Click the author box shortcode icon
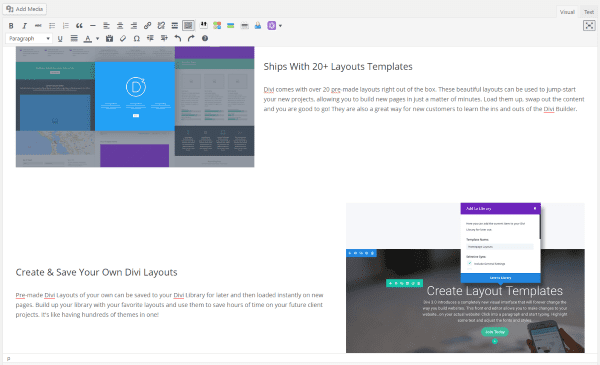The image size is (600, 365). 258,25
